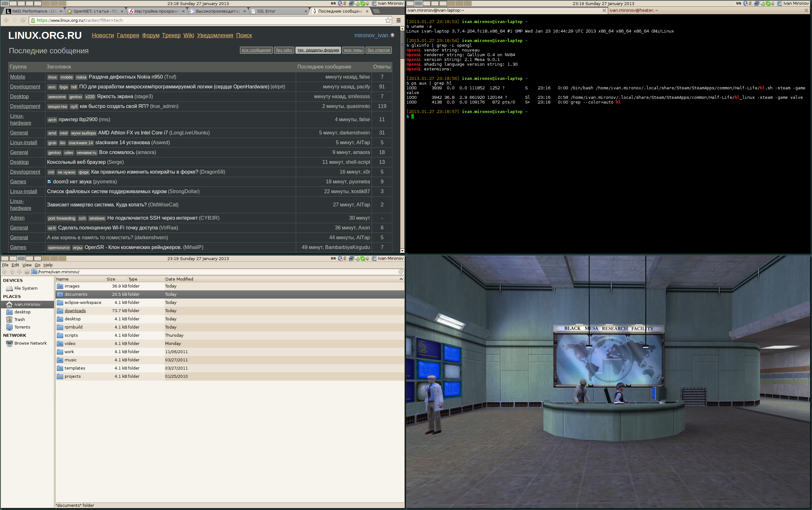Open the Новости link
Screen dimensions: 812x510
click(x=103, y=35)
